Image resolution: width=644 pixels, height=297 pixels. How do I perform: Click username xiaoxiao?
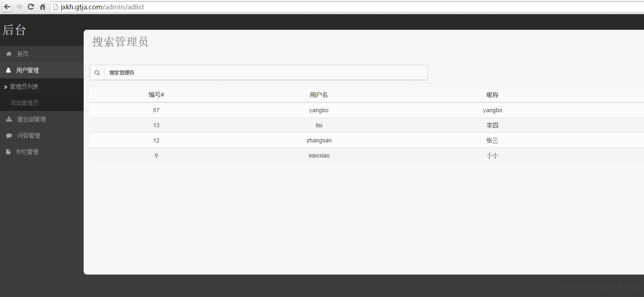(319, 155)
